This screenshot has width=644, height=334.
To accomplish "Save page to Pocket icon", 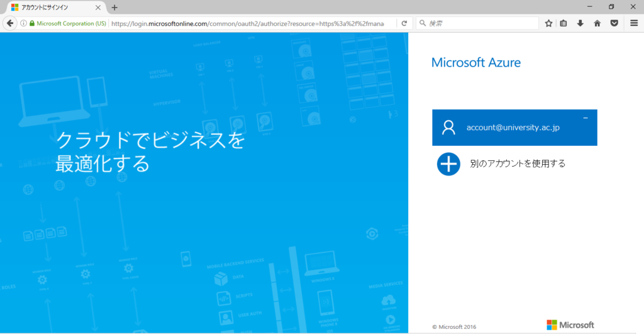I will pos(614,23).
